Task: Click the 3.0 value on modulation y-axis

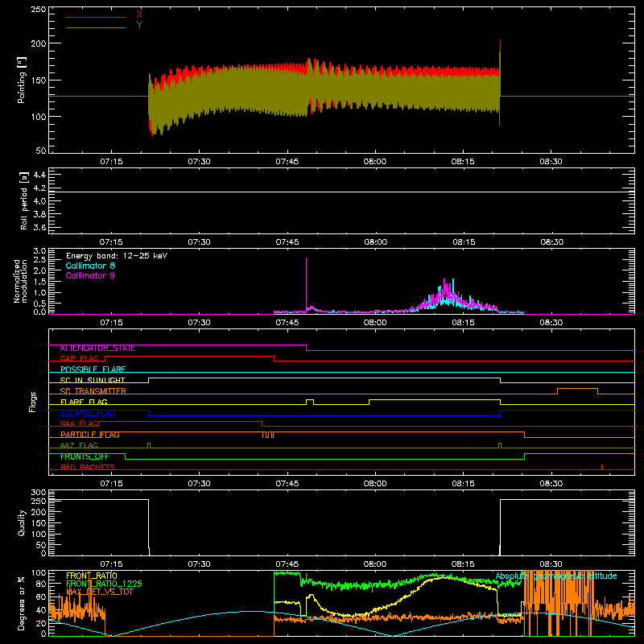Action: click(39, 251)
